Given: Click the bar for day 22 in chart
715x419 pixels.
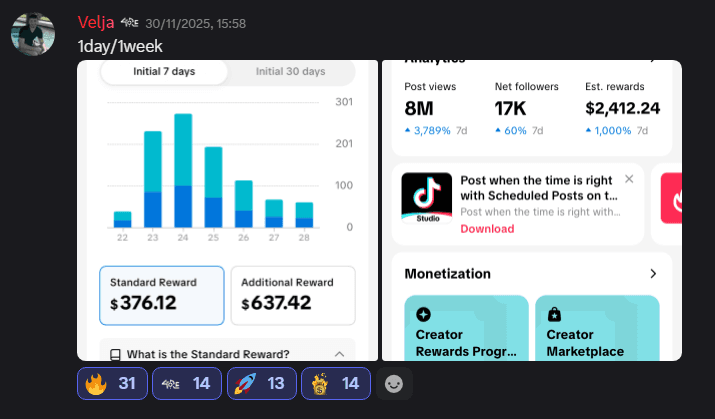Looking at the screenshot, I should (122, 219).
